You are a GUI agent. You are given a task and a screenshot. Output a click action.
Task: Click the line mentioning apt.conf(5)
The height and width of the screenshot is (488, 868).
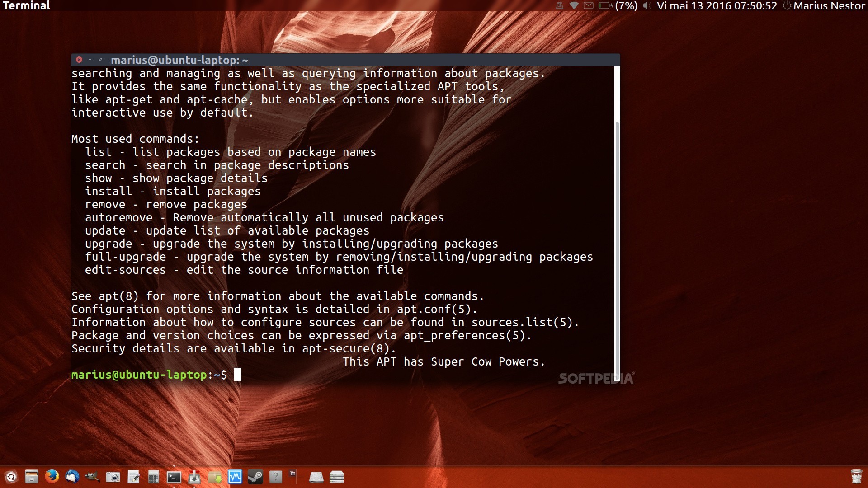(x=274, y=309)
